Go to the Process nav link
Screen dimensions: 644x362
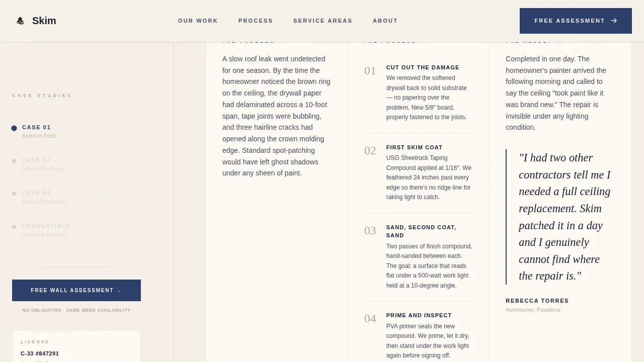click(x=256, y=21)
